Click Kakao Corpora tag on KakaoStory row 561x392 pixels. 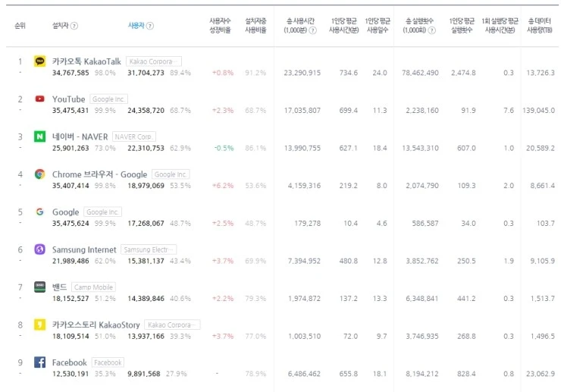pyautogui.click(x=172, y=325)
